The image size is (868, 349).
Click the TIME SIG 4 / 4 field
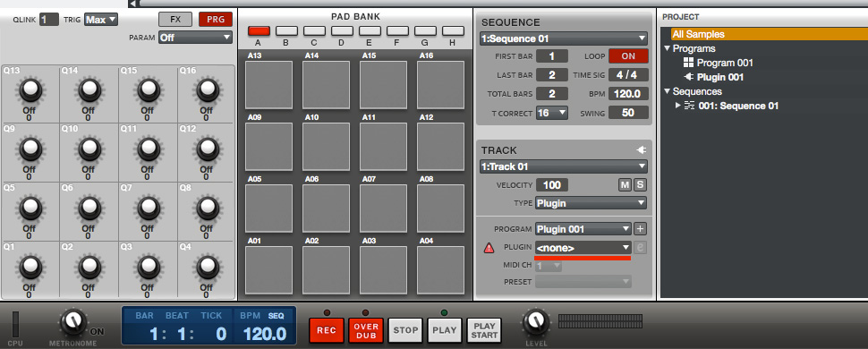coord(629,75)
